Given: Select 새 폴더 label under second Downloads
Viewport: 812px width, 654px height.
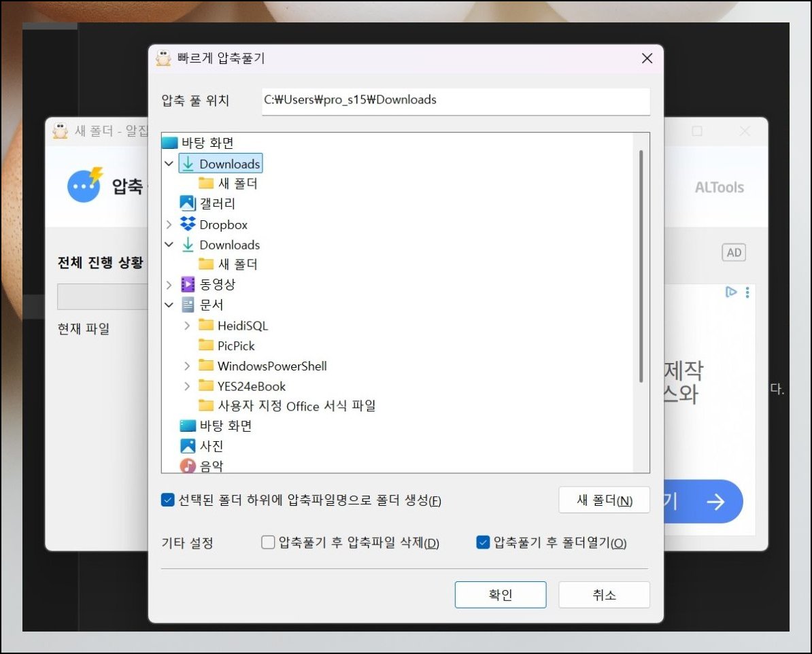Looking at the screenshot, I should 238,264.
